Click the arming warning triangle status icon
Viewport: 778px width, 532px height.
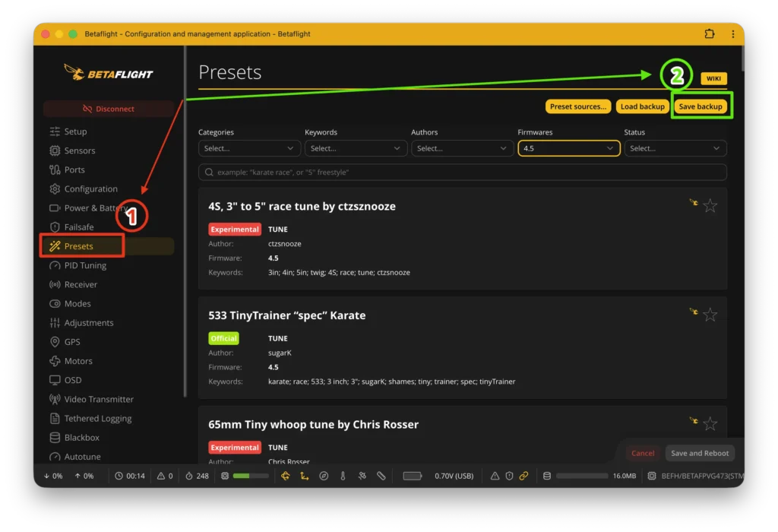pos(495,476)
